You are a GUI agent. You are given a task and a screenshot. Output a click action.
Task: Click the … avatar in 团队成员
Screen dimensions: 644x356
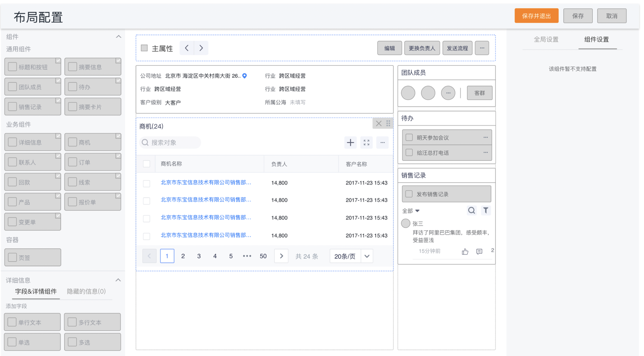pyautogui.click(x=448, y=93)
